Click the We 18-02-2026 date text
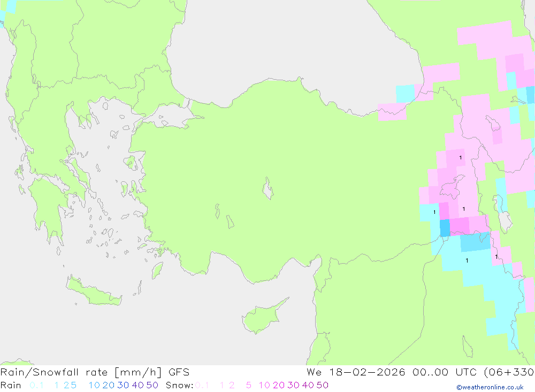 [356, 372]
